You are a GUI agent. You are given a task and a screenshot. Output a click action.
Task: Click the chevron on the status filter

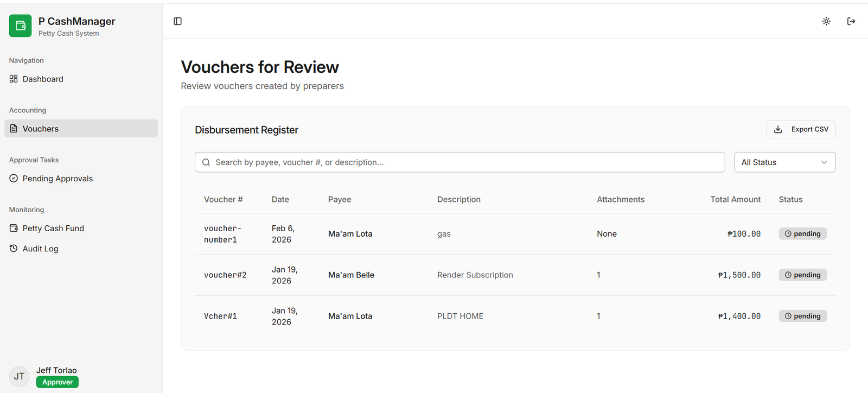tap(824, 162)
